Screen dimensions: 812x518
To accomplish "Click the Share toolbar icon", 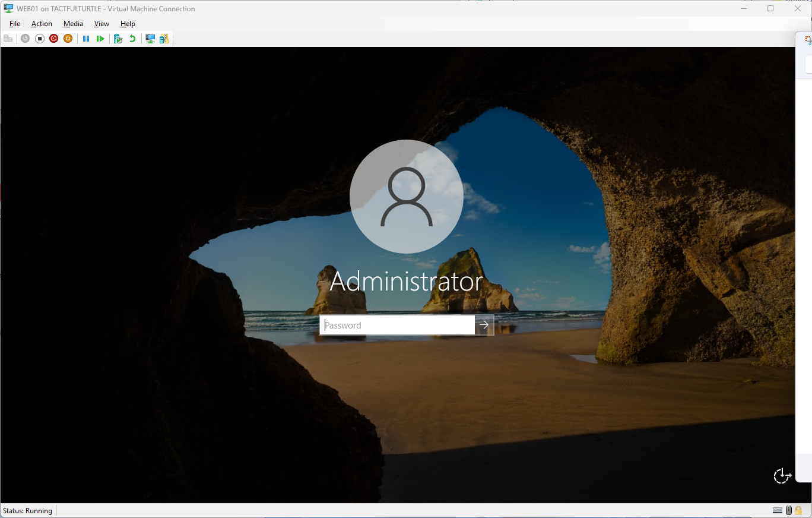I will point(164,39).
